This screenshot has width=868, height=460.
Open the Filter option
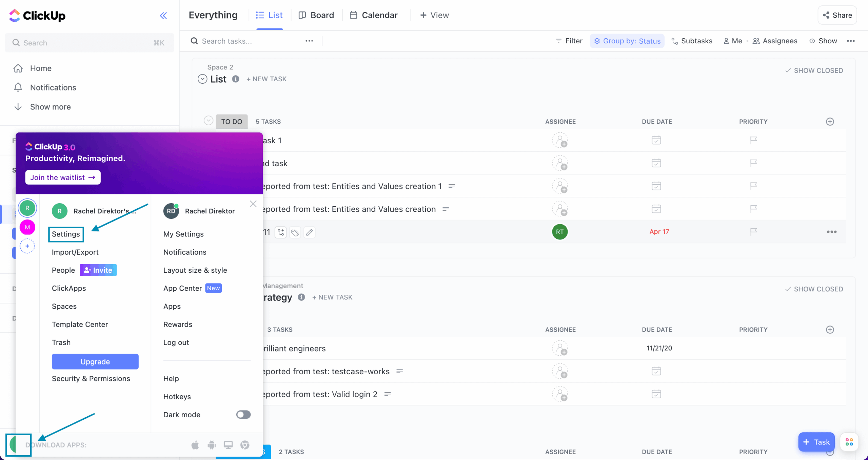tap(569, 41)
